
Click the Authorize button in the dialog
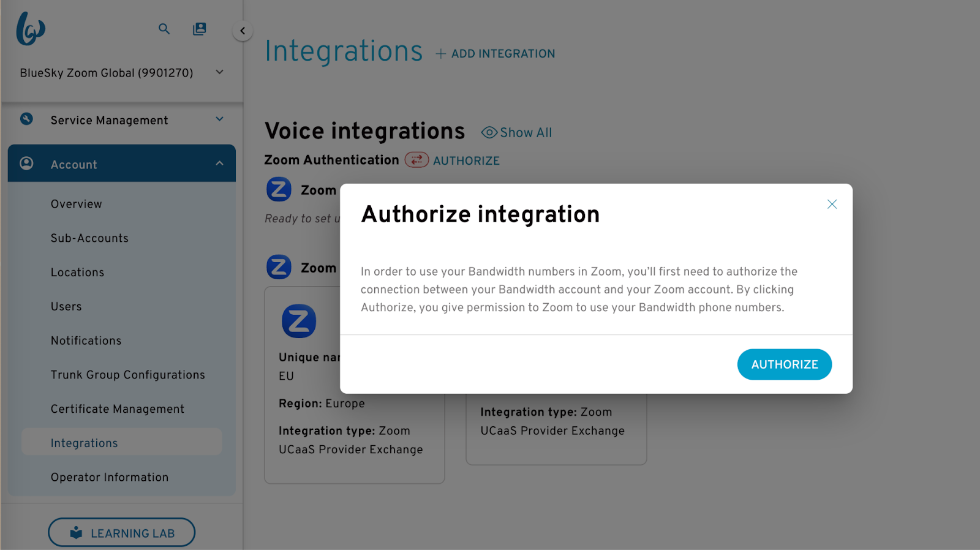785,364
